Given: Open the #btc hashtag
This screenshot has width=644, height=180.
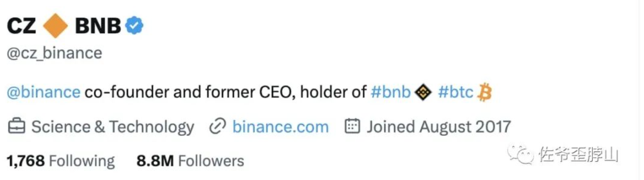Looking at the screenshot, I should pyautogui.click(x=455, y=92).
